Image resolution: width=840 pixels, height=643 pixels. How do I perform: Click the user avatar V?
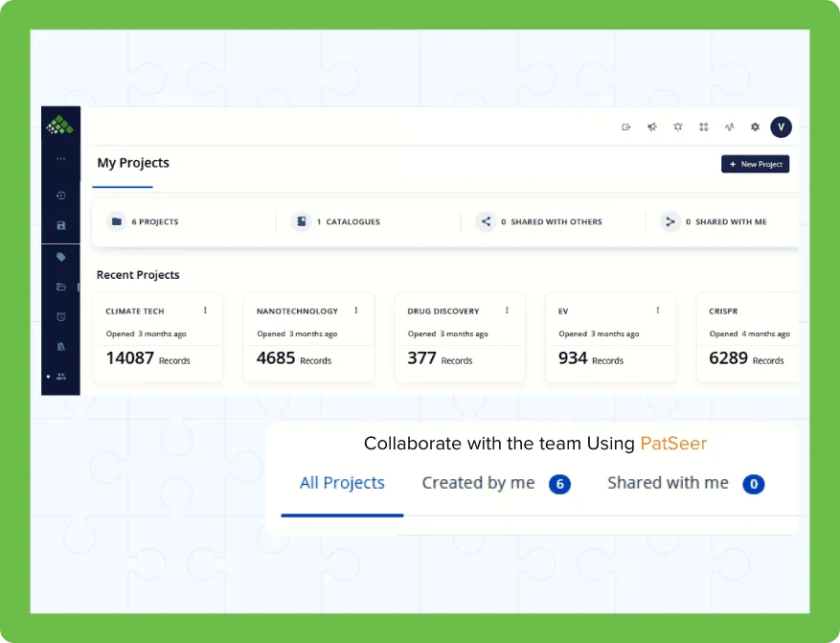781,126
